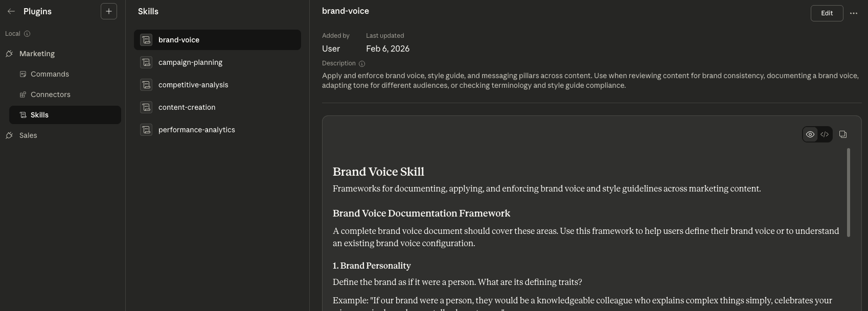Image resolution: width=868 pixels, height=311 pixels.
Task: Click the campaign-planning skill icon
Action: coord(146,62)
